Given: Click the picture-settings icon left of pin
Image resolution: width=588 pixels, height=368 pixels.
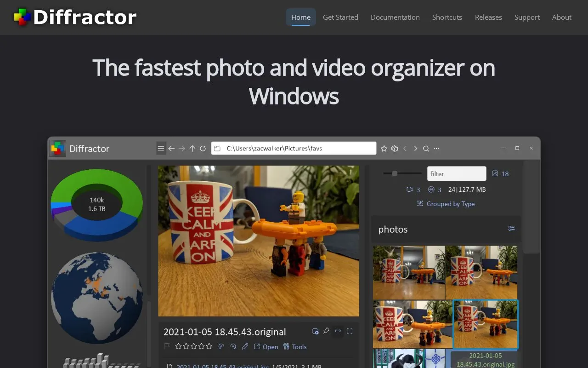Looking at the screenshot, I should [315, 331].
